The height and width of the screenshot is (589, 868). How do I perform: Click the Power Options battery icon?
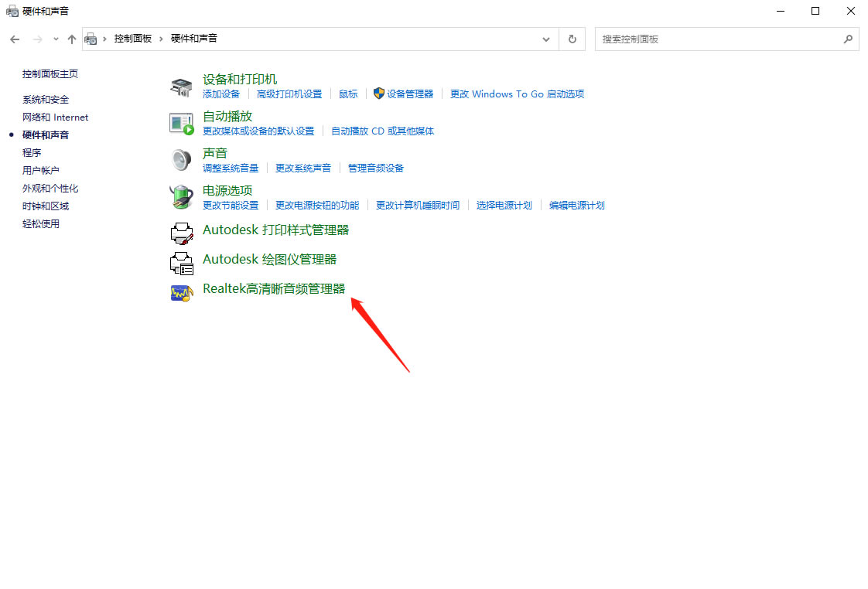181,197
